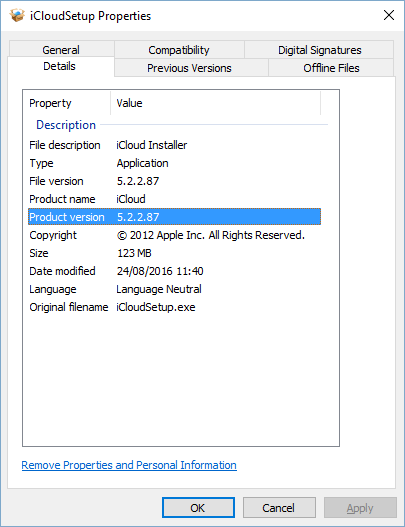
Task: Select the Language property label
Action: click(x=53, y=289)
